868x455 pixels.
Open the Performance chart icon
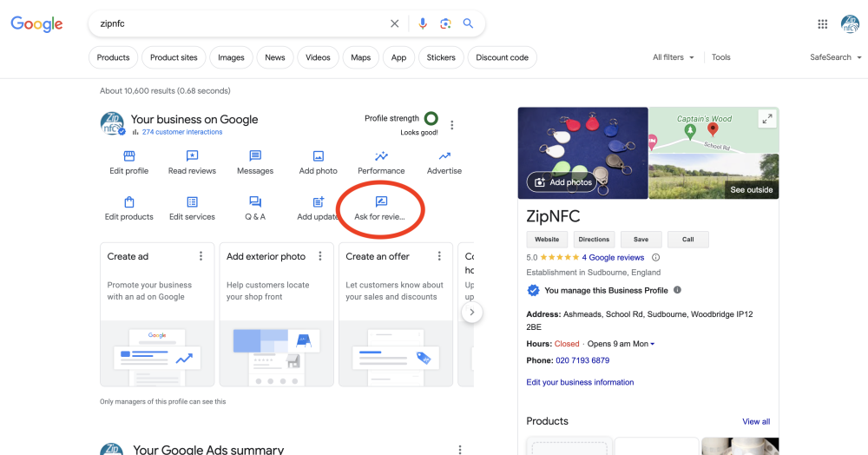pyautogui.click(x=381, y=156)
